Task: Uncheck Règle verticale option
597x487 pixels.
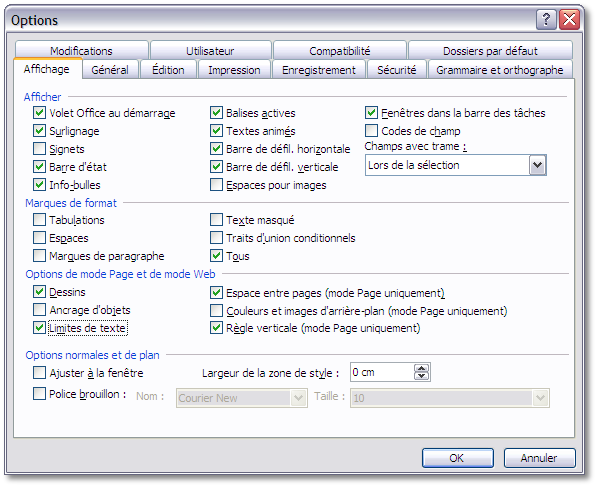Action: tap(216, 328)
